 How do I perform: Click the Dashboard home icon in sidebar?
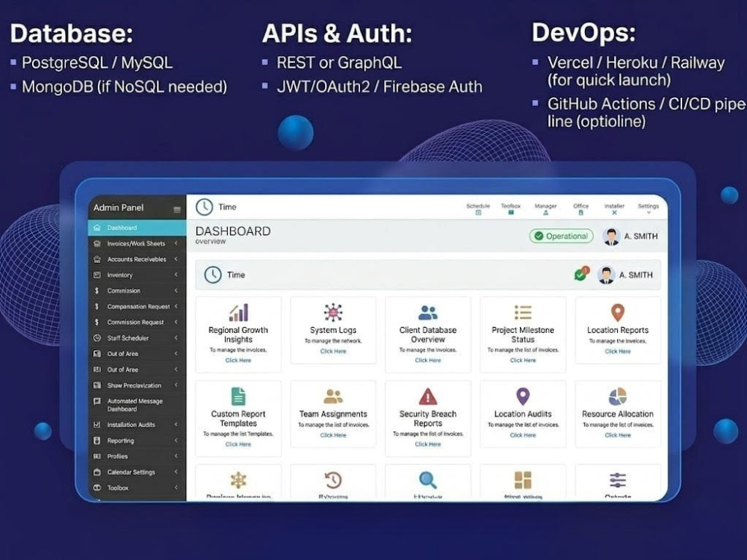tap(97, 228)
